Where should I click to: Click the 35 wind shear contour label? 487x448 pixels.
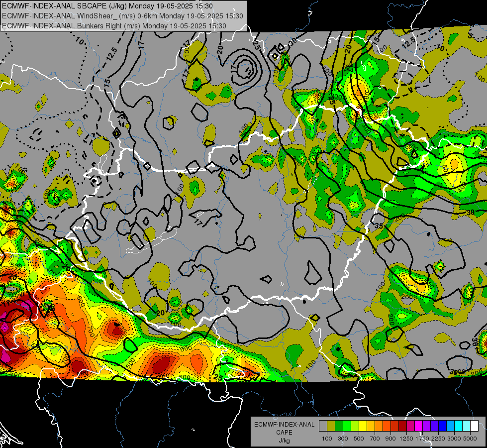click(379, 225)
